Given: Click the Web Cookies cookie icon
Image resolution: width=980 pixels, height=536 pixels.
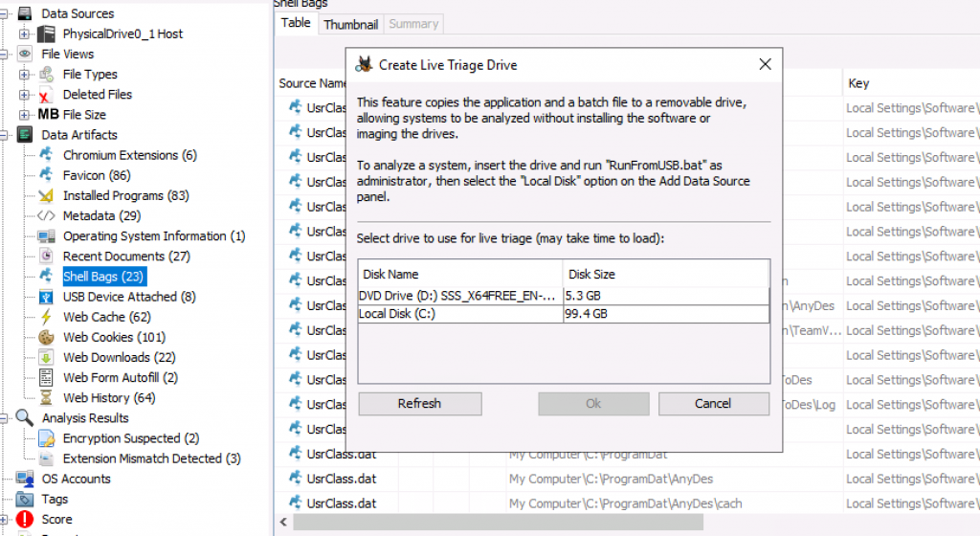Looking at the screenshot, I should pos(45,337).
